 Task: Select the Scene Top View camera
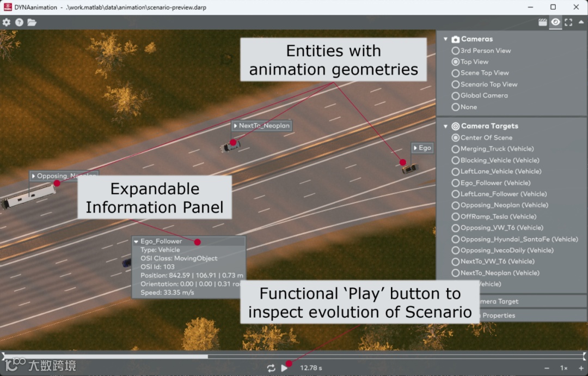coord(480,73)
